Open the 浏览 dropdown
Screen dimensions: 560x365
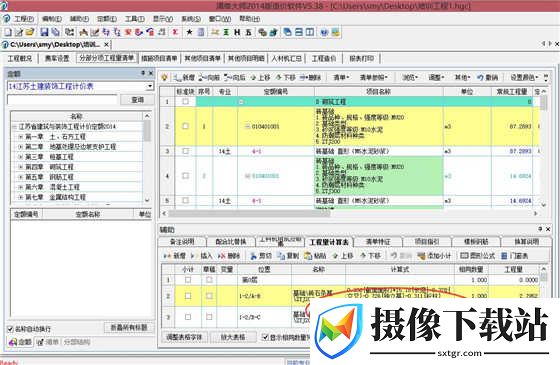pos(411,77)
